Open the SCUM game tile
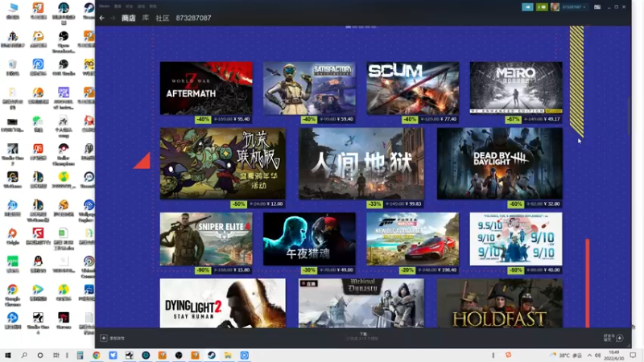Screen dimensions: 644x362 413,88
